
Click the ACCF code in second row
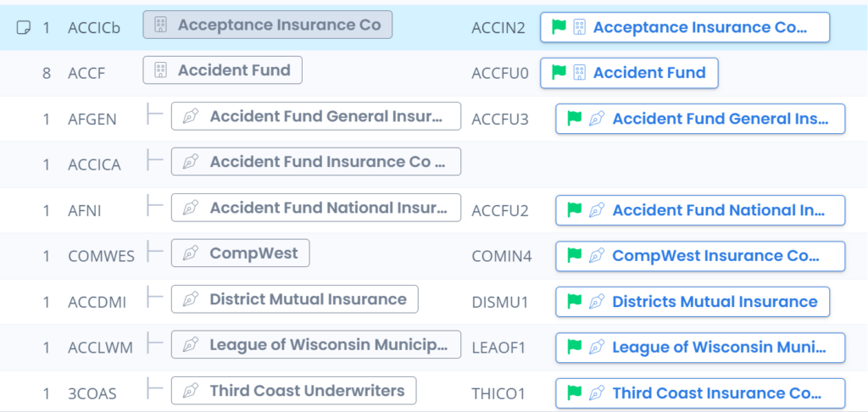[x=86, y=73]
